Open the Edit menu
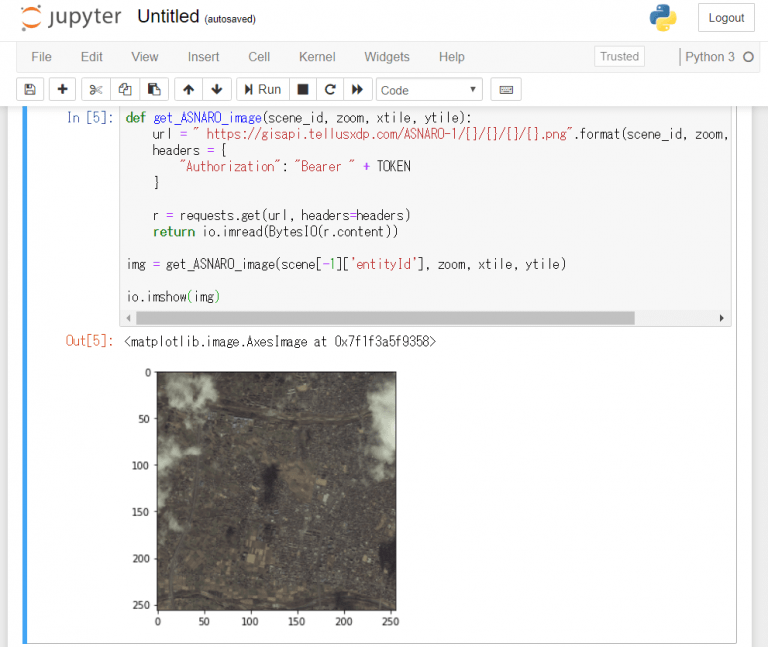768x647 pixels. [x=92, y=57]
